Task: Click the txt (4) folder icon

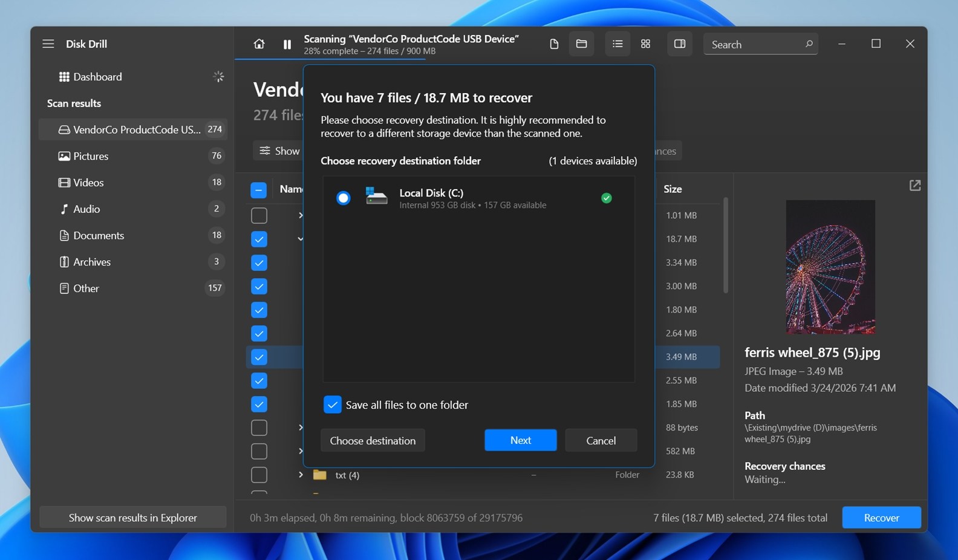Action: (x=320, y=475)
